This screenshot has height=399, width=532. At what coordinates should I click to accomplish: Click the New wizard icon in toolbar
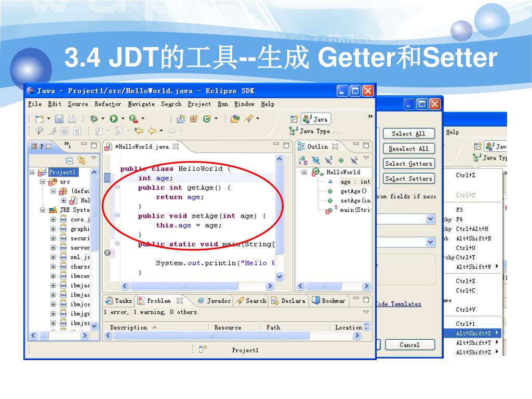(x=39, y=118)
